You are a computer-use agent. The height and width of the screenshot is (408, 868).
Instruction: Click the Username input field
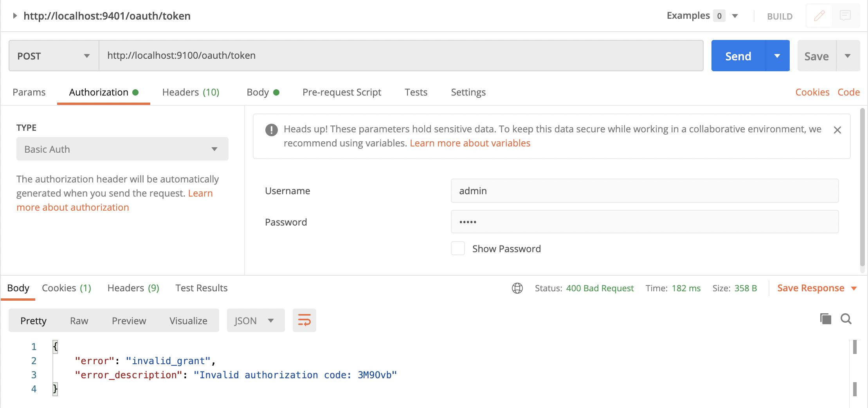click(644, 191)
